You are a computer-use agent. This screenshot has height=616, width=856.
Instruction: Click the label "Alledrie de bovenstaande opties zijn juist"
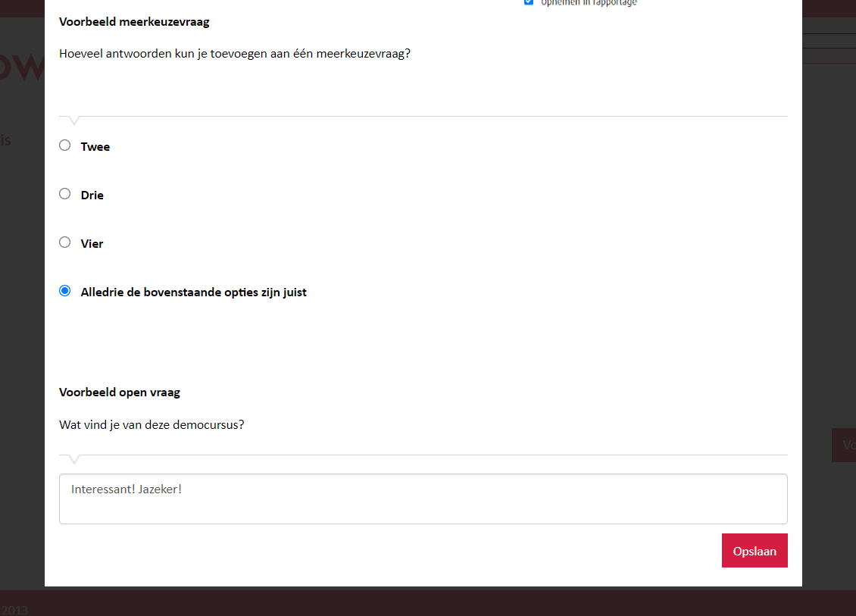pyautogui.click(x=193, y=292)
